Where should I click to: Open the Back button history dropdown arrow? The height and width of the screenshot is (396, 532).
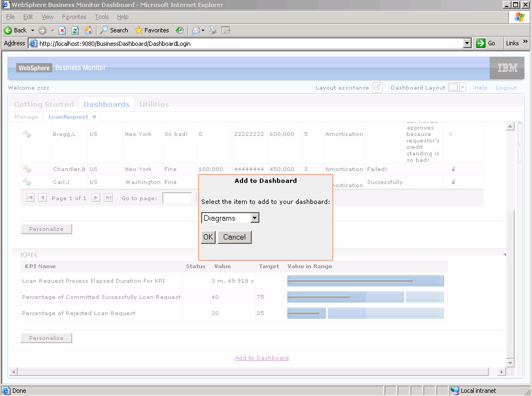click(32, 31)
